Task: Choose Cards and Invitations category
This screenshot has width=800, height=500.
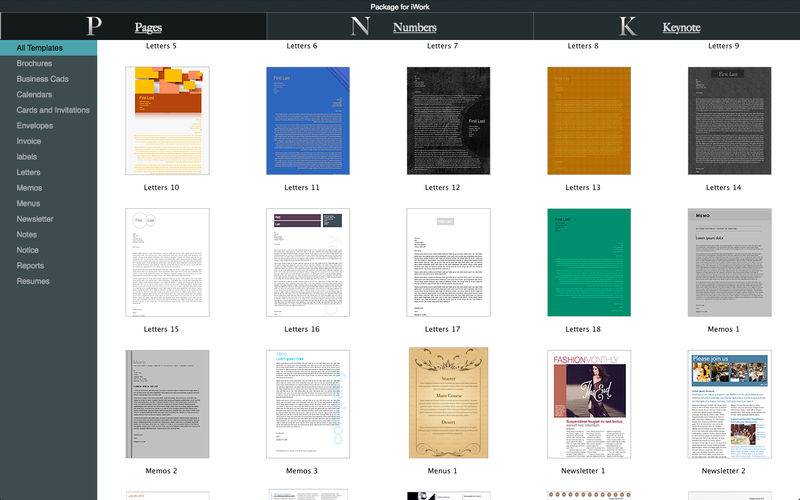Action: pyautogui.click(x=53, y=110)
